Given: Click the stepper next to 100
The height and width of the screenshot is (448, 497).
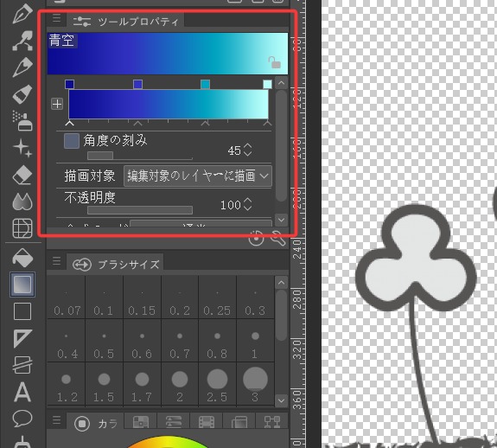Looking at the screenshot, I should (247, 204).
